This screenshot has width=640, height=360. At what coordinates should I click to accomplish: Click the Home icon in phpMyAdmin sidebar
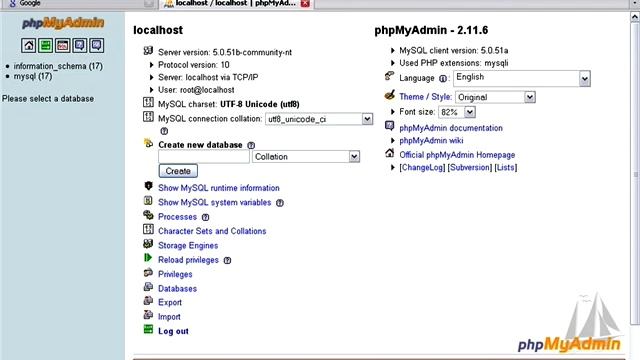29,45
